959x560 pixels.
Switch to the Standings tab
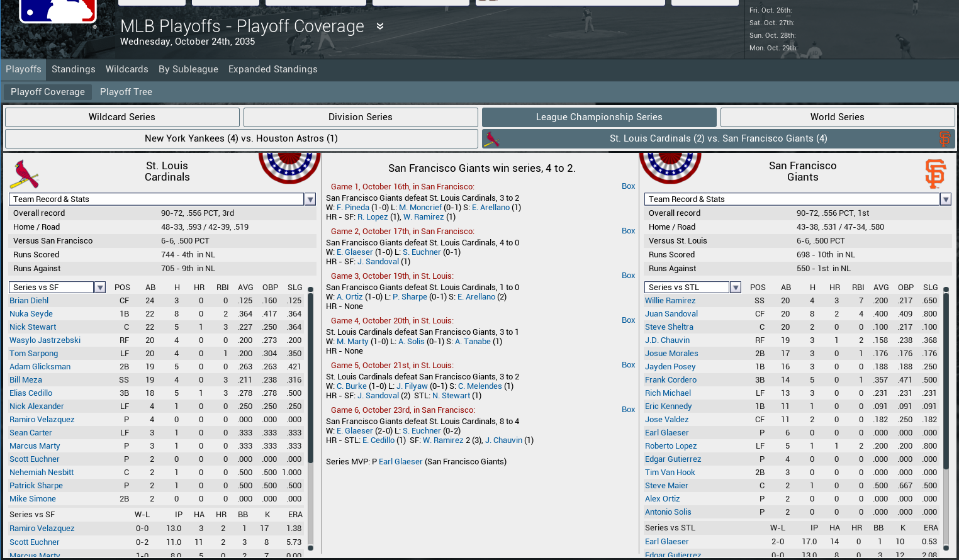[74, 69]
